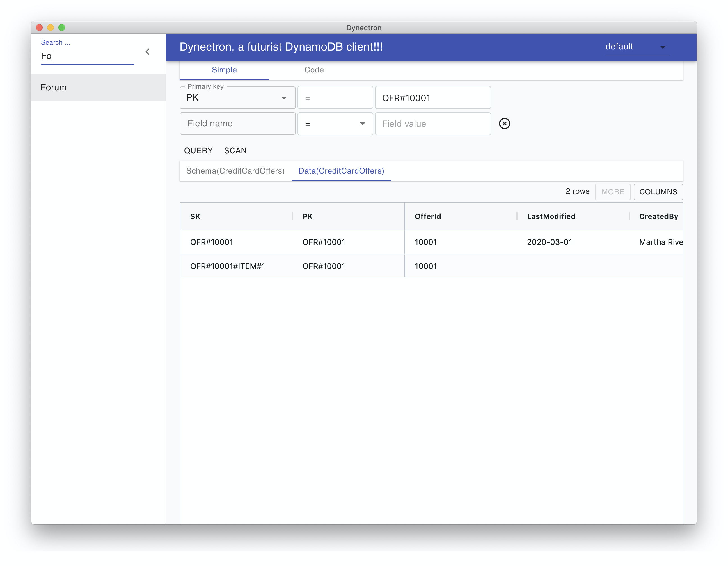Screen dimensions: 728x566
Task: Switch to the Code tab
Action: click(x=314, y=70)
